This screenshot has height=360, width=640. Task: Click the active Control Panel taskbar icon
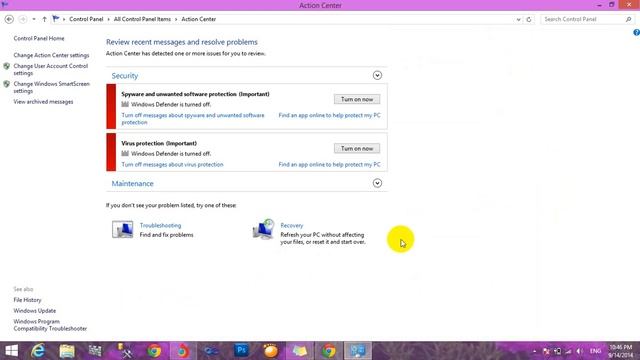tap(358, 351)
